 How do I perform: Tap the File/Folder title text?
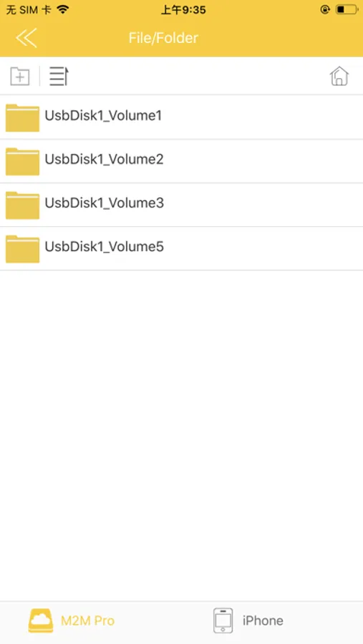[x=164, y=38]
